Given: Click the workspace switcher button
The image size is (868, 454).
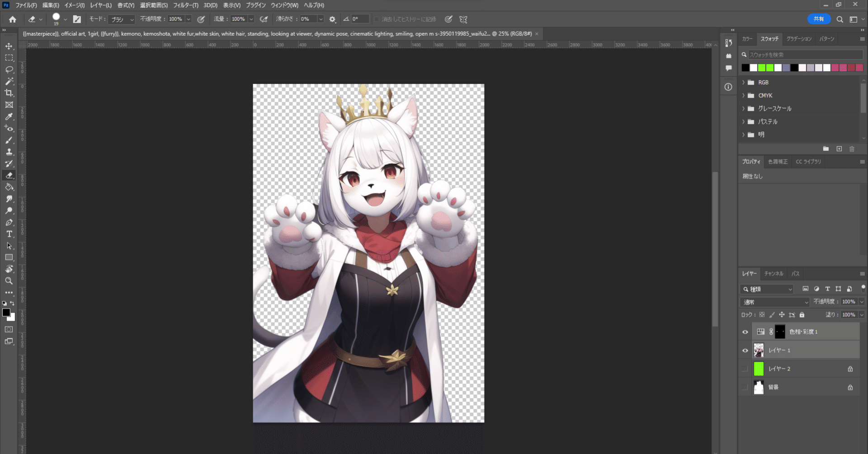Looking at the screenshot, I should click(x=854, y=19).
